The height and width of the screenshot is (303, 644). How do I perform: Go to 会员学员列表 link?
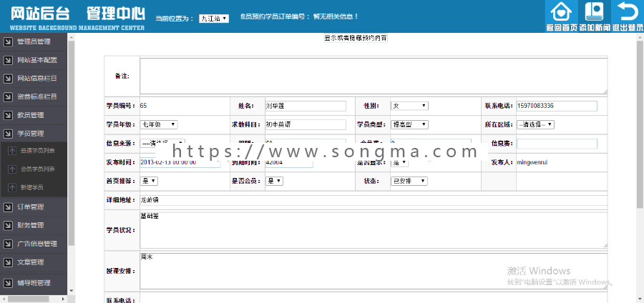[x=38, y=169]
